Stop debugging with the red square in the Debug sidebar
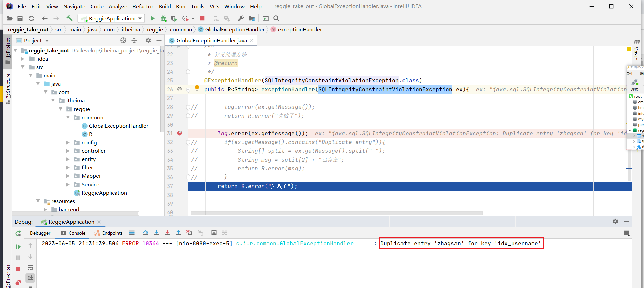Viewport: 644px width, 288px height. (x=18, y=269)
